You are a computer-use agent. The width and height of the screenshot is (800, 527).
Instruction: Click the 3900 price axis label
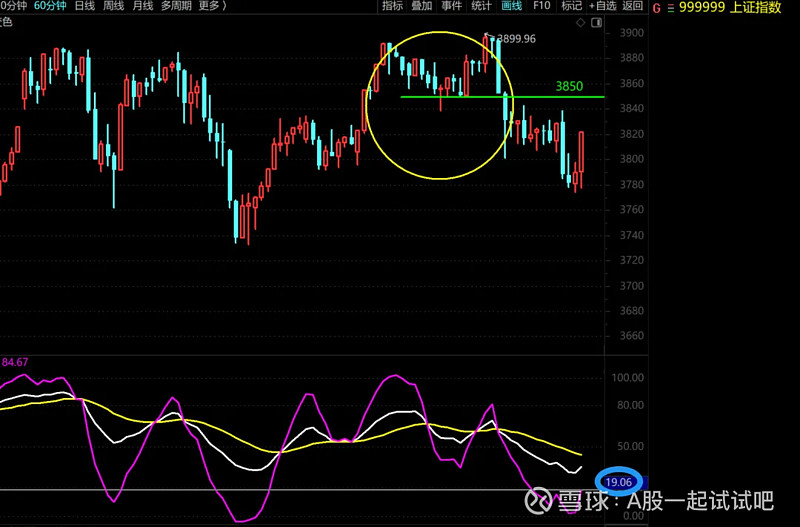point(632,33)
